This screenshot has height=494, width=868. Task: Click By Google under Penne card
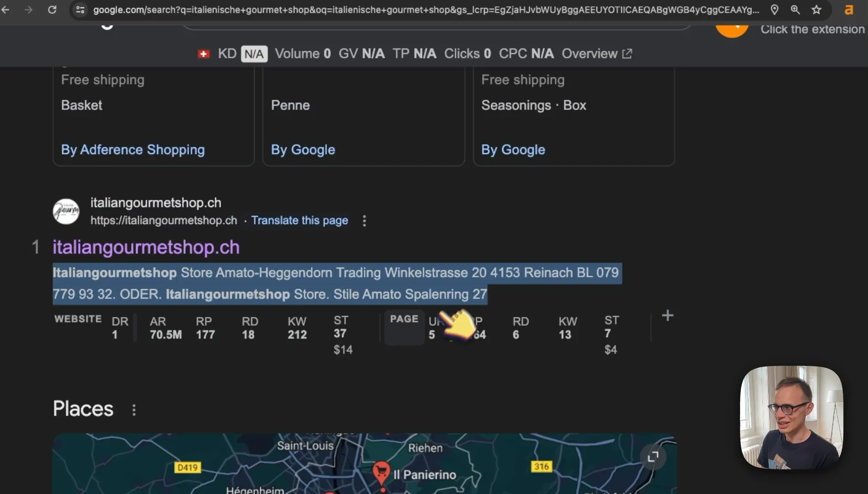(303, 150)
